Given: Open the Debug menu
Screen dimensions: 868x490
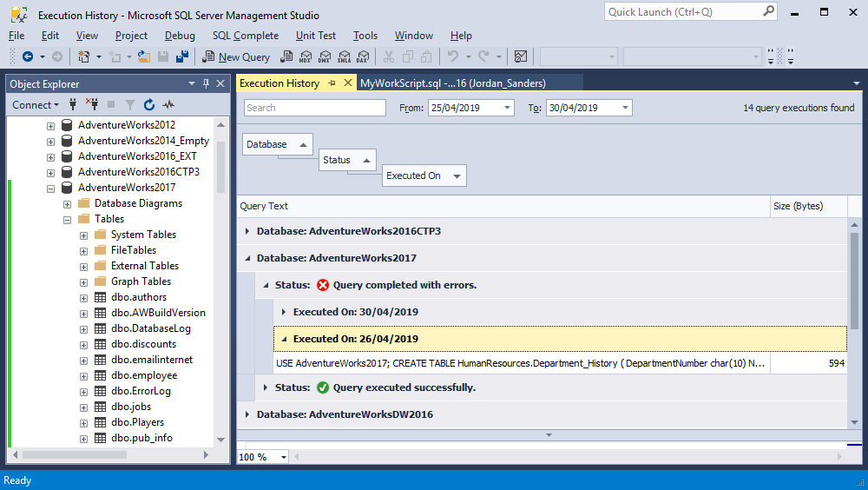Looking at the screenshot, I should click(180, 36).
